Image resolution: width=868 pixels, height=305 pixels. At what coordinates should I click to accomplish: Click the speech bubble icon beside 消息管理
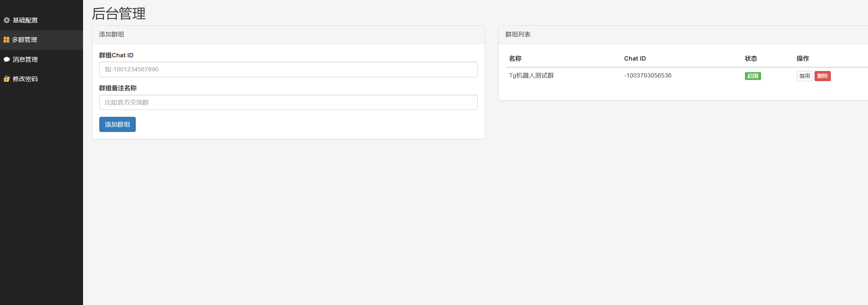[6, 59]
